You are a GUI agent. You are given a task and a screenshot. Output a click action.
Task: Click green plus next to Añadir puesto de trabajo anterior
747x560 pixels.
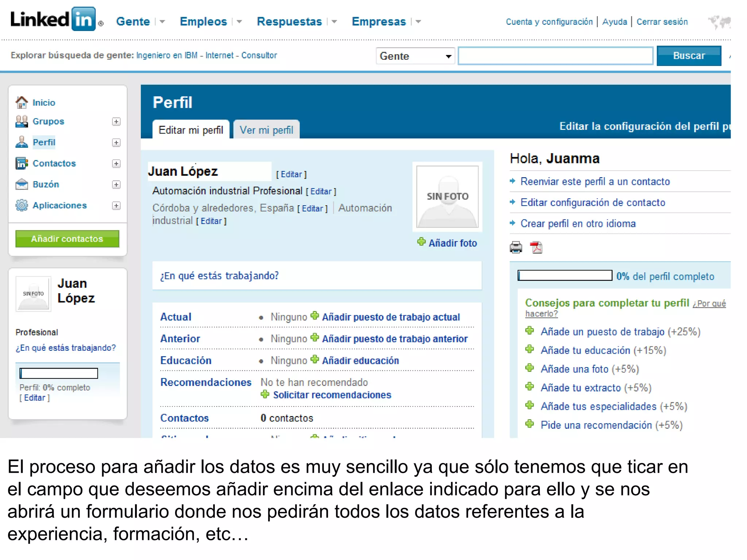click(x=315, y=338)
